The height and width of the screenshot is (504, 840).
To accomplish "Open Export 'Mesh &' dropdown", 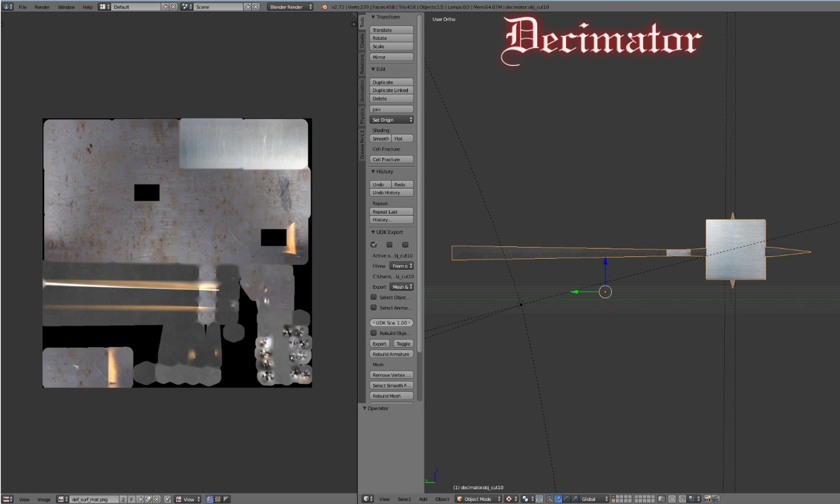I will 402,287.
